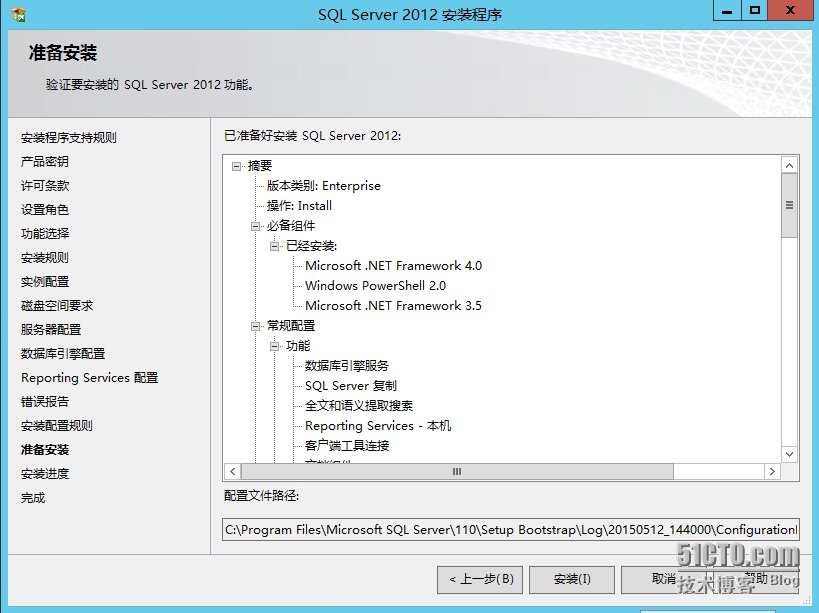Open 磁盘空间要求 step in sidebar
The width and height of the screenshot is (819, 613).
pos(56,306)
